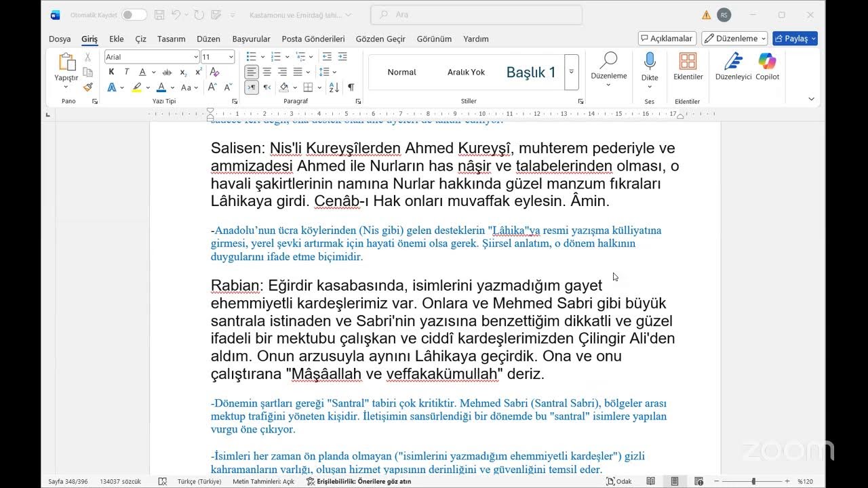The height and width of the screenshot is (488, 868).
Task: Toggle justify alignment button
Action: [x=296, y=72]
